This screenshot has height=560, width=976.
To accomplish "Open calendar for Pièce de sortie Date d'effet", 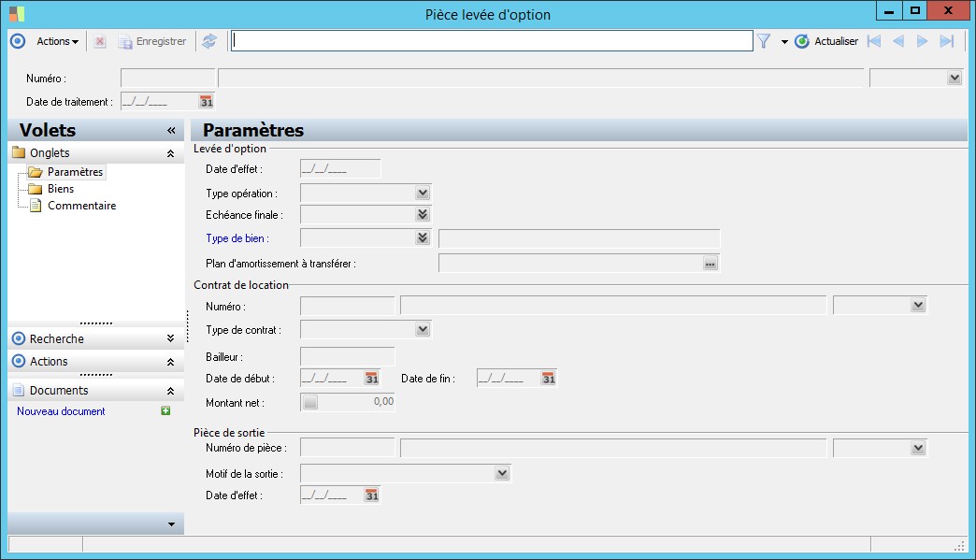I will point(371,495).
